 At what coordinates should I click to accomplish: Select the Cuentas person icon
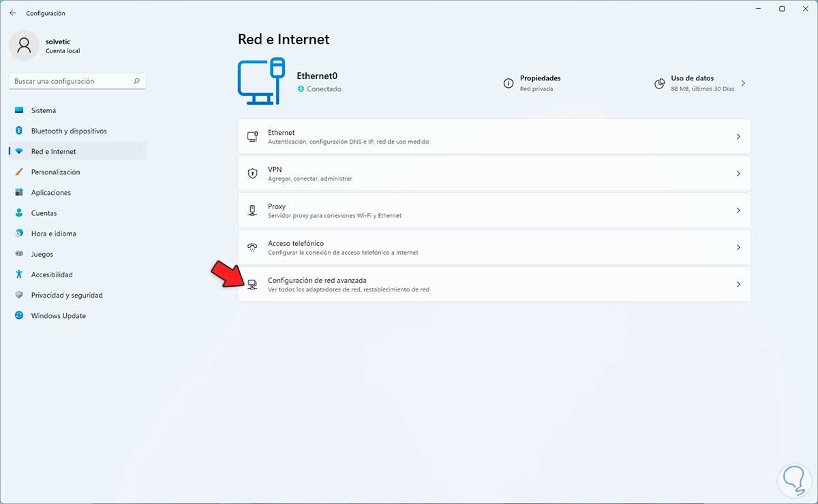[x=19, y=212]
